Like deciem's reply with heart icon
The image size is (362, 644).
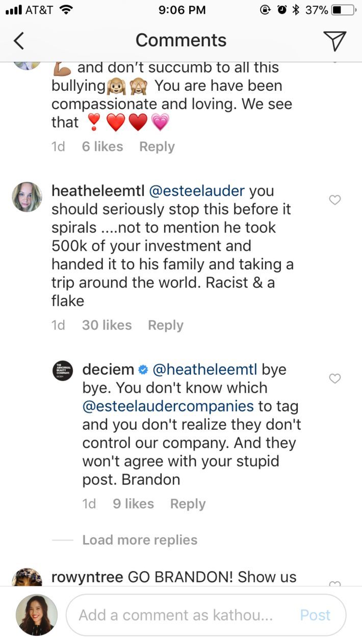click(334, 379)
